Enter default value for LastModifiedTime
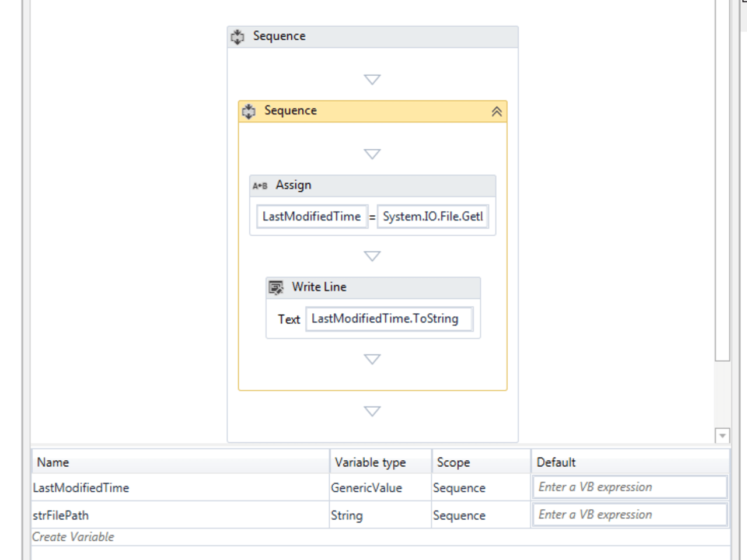The image size is (747, 560). 630,487
